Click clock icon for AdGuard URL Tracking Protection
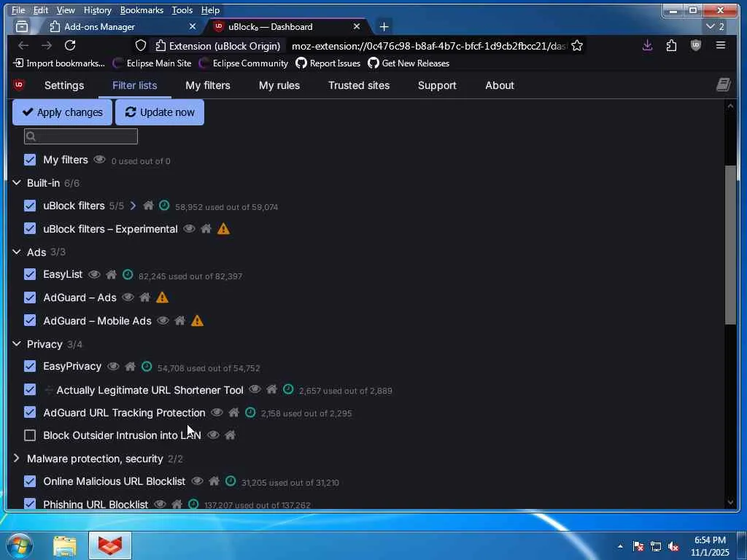The image size is (747, 560). 250,413
